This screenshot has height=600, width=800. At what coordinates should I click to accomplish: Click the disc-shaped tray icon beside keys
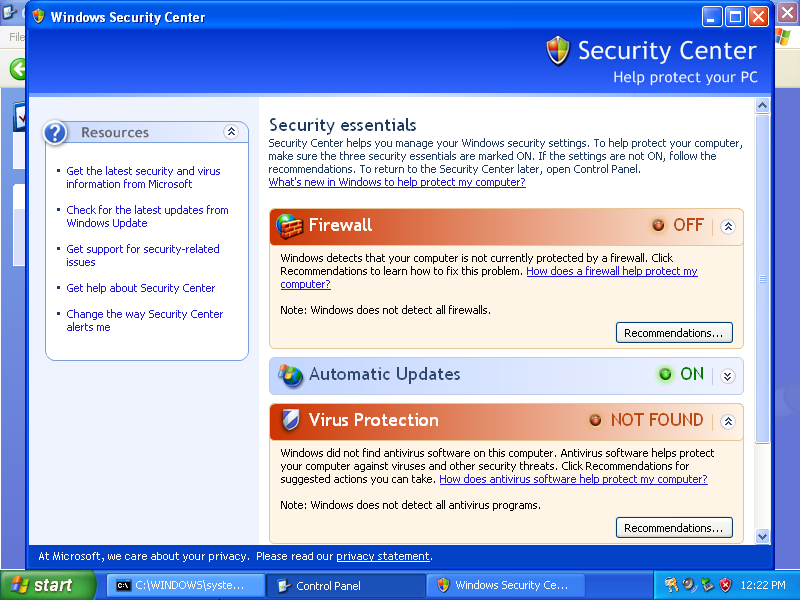689,585
